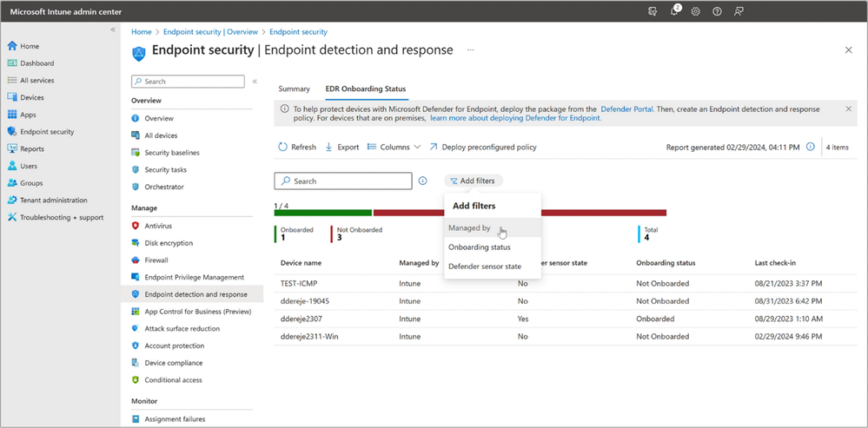Open Troubleshooting + support

[60, 218]
